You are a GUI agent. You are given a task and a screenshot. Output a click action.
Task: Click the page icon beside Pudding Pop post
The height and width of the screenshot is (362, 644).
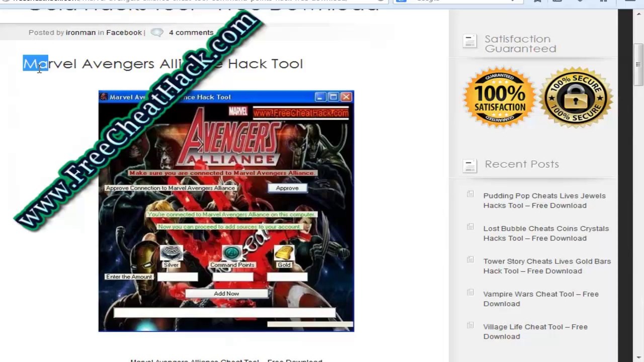click(470, 194)
